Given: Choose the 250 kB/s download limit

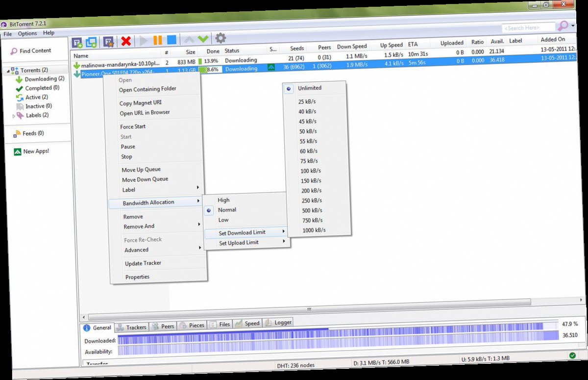Looking at the screenshot, I should 311,201.
